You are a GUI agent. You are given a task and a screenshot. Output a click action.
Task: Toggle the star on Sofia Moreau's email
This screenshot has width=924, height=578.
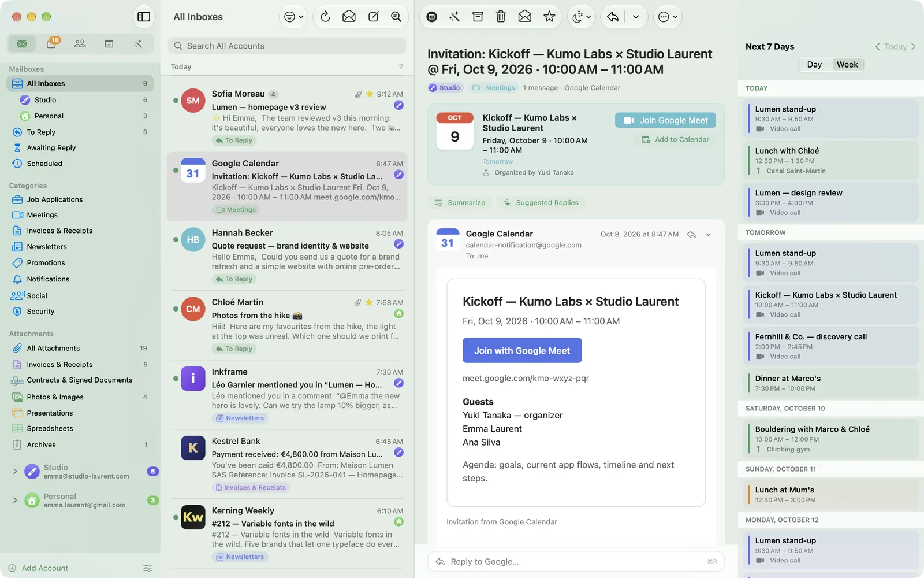point(370,94)
